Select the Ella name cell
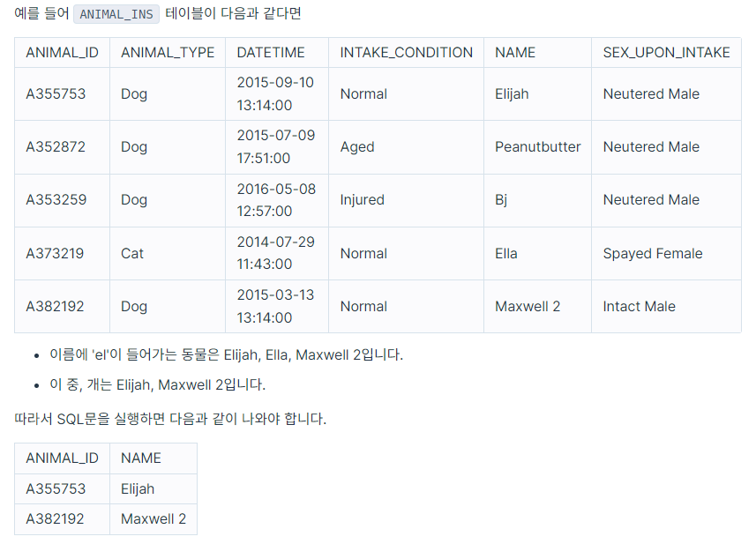The height and width of the screenshot is (544, 756). click(x=537, y=253)
